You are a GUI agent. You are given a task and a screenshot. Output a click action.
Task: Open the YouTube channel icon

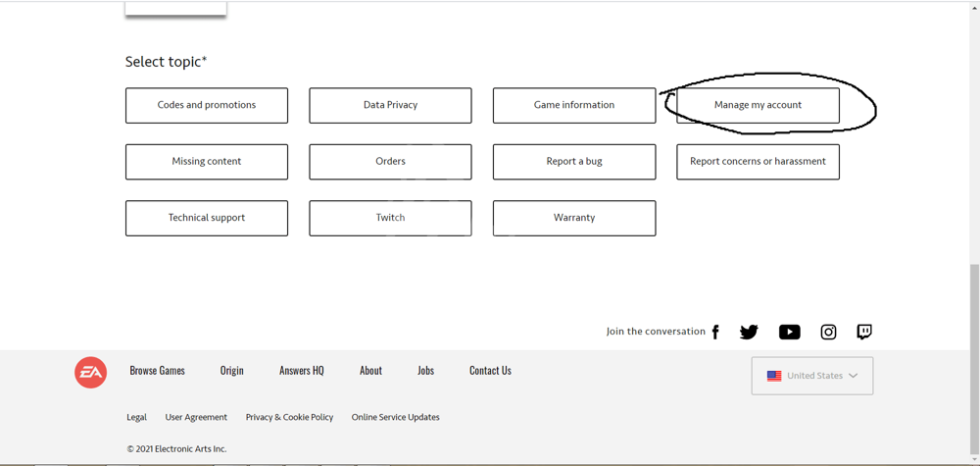pyautogui.click(x=789, y=332)
